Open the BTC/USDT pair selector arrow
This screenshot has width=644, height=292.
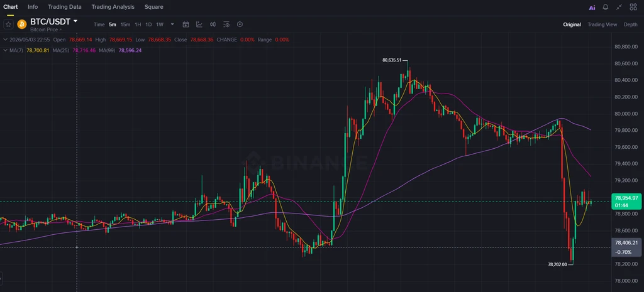pyautogui.click(x=75, y=21)
